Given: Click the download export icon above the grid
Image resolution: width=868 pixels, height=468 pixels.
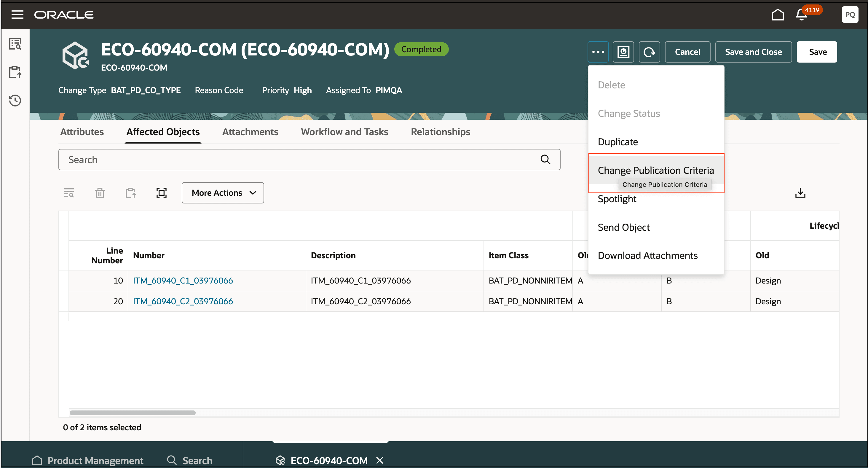Looking at the screenshot, I should point(800,192).
